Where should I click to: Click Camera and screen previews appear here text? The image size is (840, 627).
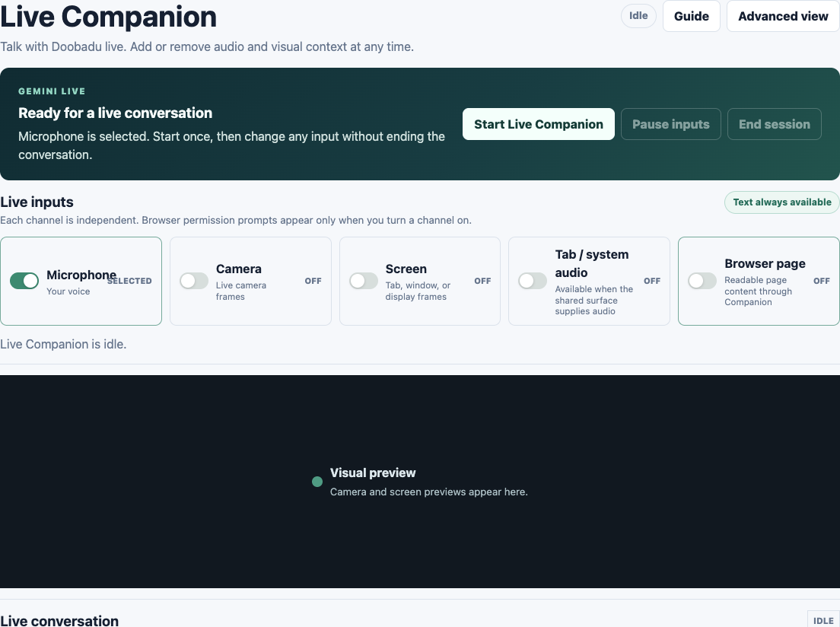(x=428, y=492)
